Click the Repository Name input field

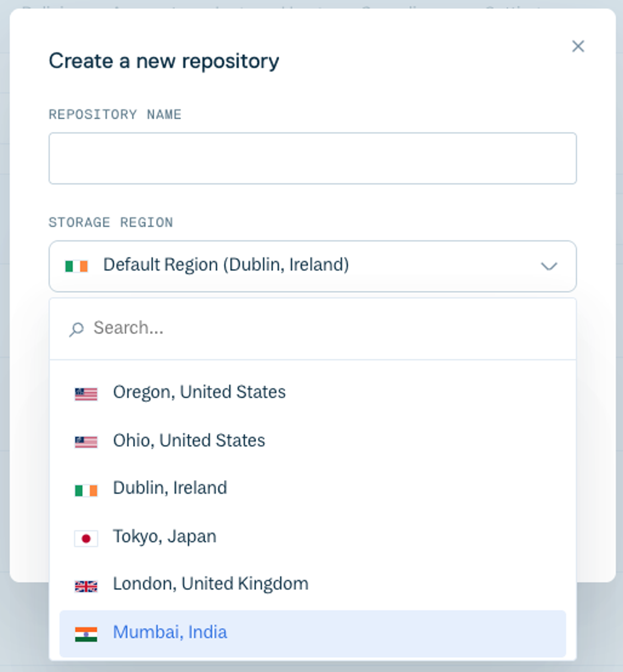(x=312, y=158)
